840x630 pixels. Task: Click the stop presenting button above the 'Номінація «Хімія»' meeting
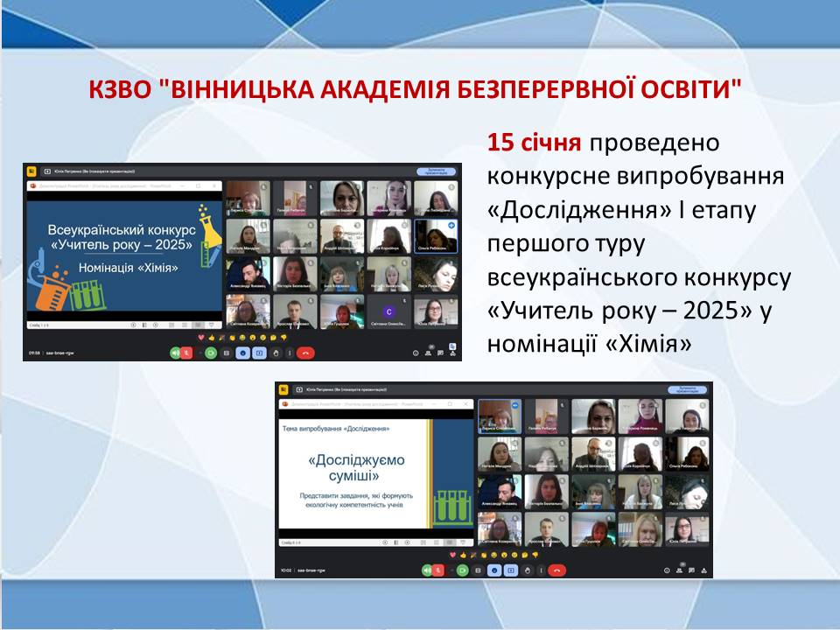click(436, 171)
